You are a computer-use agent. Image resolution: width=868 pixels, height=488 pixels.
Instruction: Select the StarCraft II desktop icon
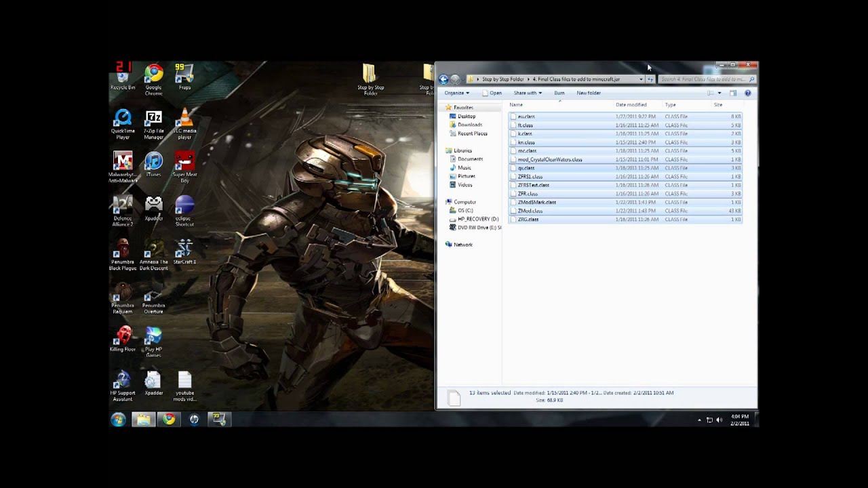click(x=184, y=251)
